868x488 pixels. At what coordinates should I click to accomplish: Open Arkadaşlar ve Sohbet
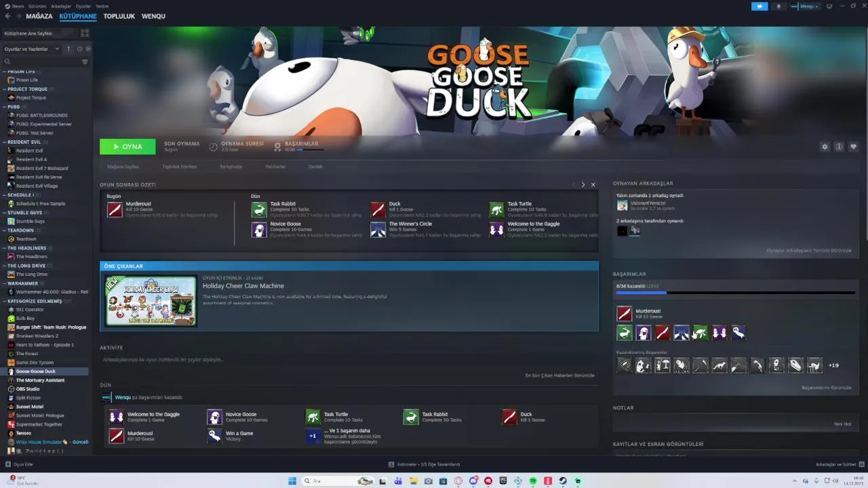click(x=839, y=464)
